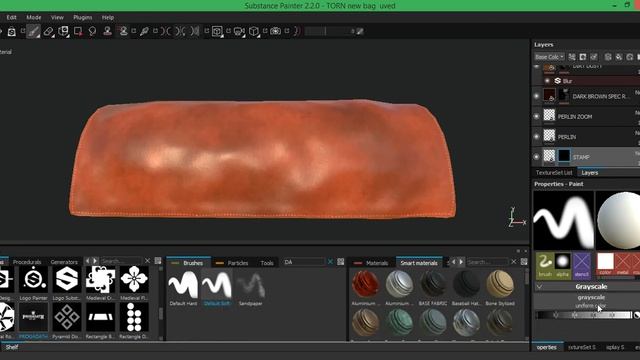This screenshot has height=360, width=640.
Task: Collapse the Grayscale section
Action: (x=540, y=287)
